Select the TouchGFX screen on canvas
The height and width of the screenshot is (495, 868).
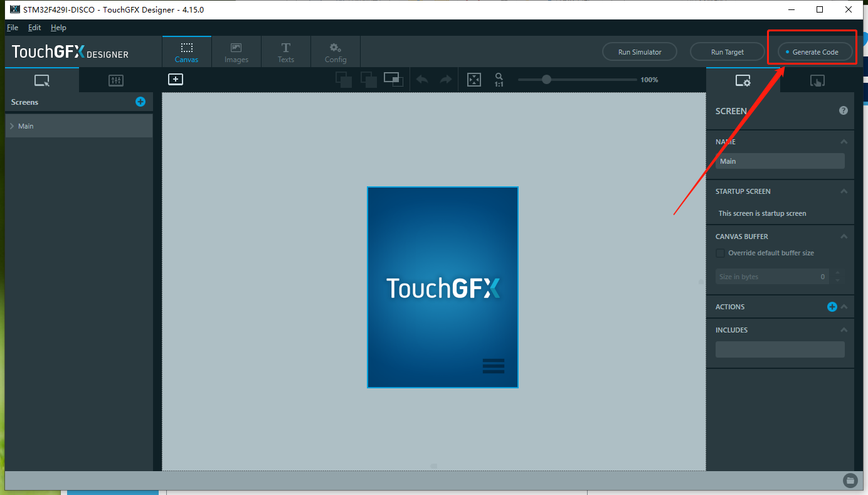tap(443, 287)
